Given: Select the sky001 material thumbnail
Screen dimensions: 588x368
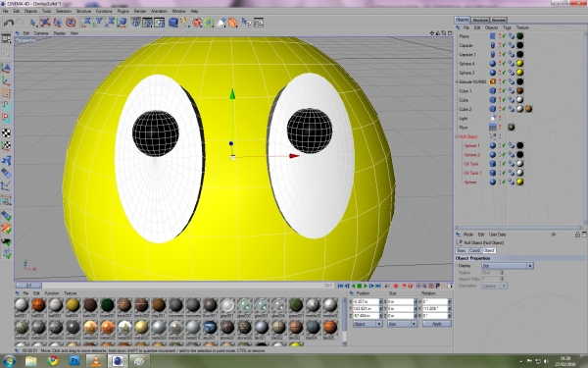Looking at the screenshot, I should pos(210,328).
